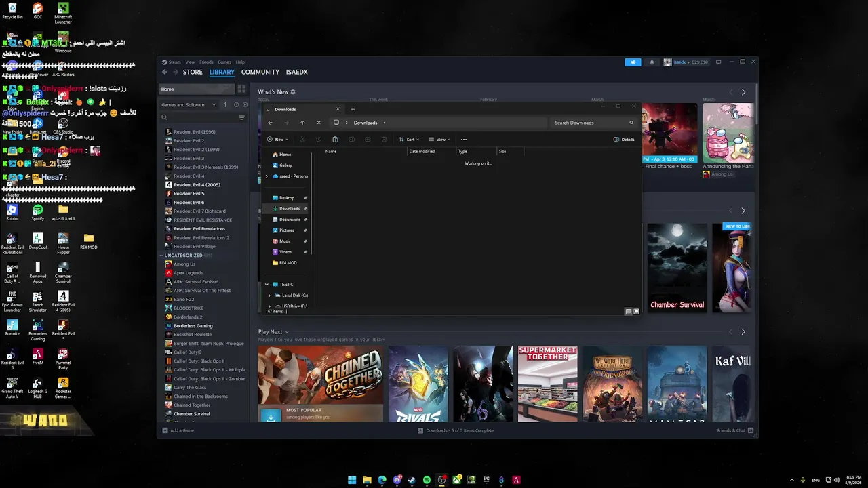This screenshot has height=488, width=868.
Task: Expand the saeed - Personal OneDrive node
Action: [267, 176]
